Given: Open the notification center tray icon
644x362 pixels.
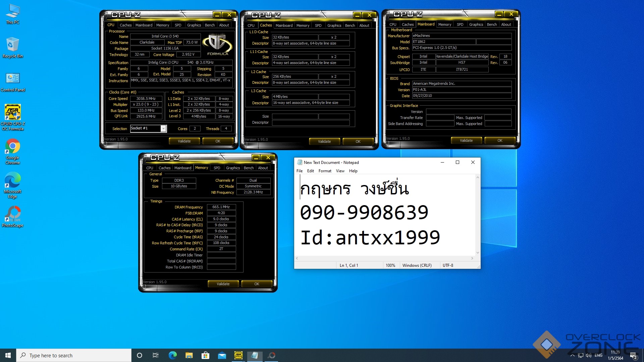Looking at the screenshot, I should pyautogui.click(x=633, y=355).
